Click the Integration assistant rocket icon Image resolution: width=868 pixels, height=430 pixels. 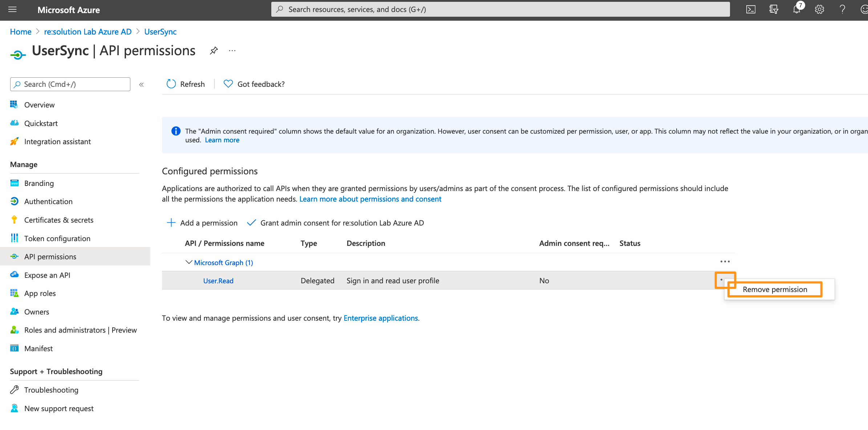(x=14, y=141)
